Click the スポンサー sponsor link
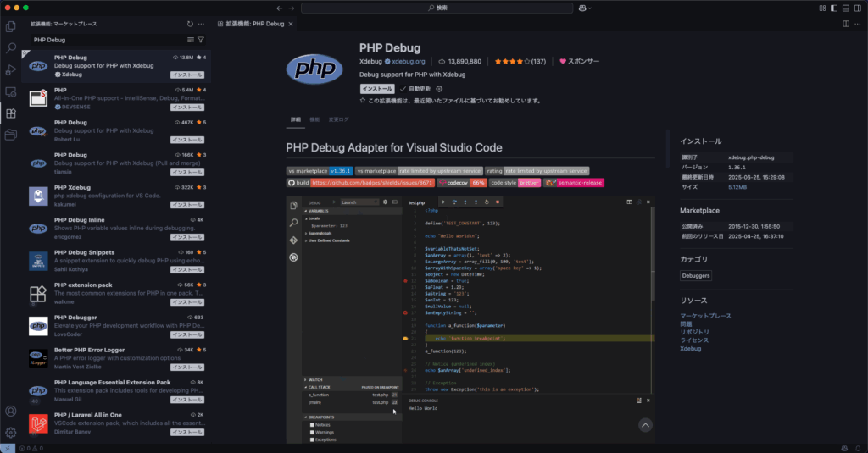The width and height of the screenshot is (868, 453). (580, 62)
